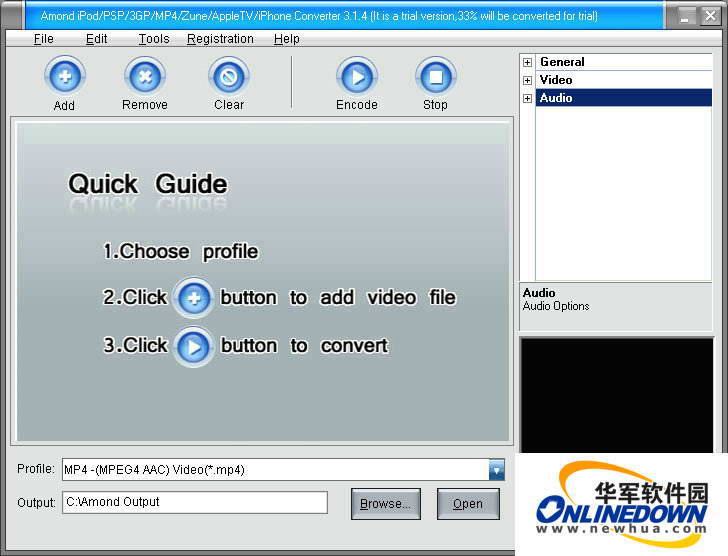The height and width of the screenshot is (556, 728).
Task: Click the Open output folder button
Action: point(468,504)
